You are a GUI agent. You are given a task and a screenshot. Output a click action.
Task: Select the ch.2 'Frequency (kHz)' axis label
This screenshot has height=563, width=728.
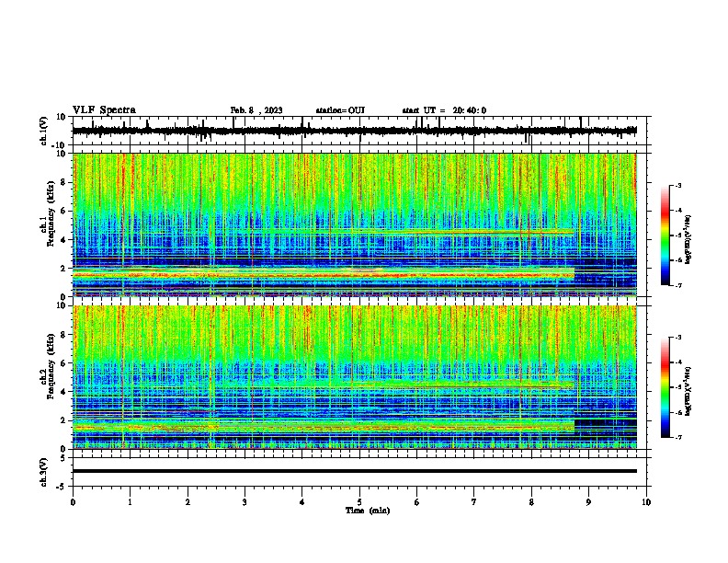pyautogui.click(x=51, y=366)
